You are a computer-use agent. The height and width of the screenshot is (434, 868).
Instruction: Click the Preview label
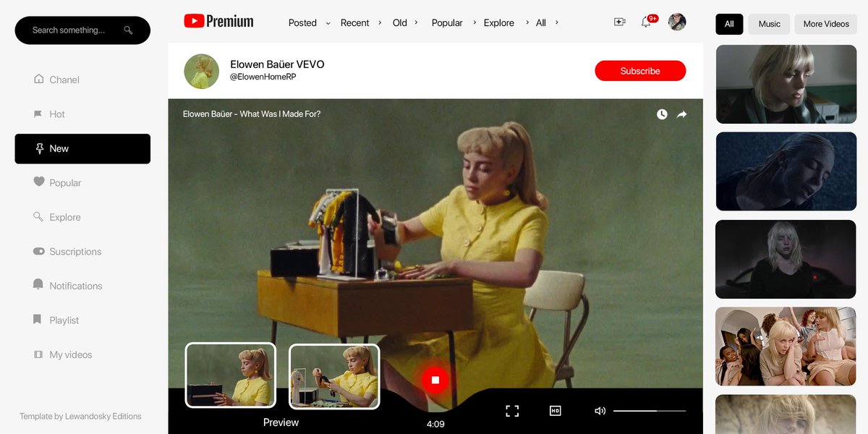pos(281,422)
